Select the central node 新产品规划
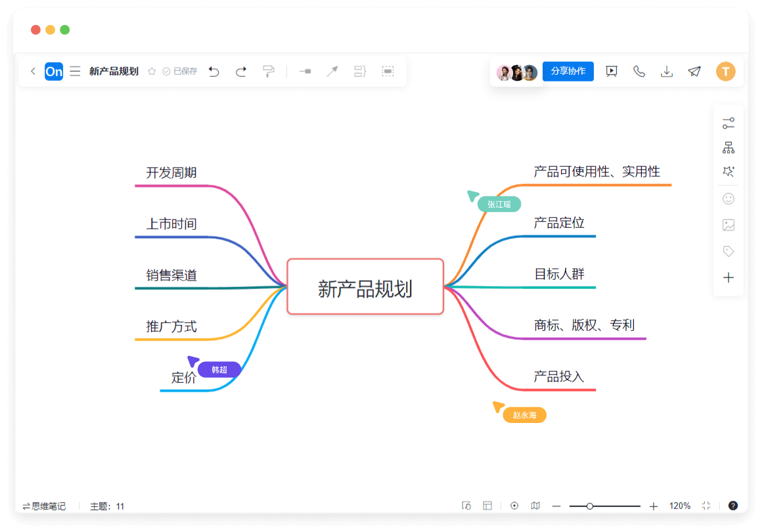Screen dimensions: 762x532 click(x=365, y=287)
